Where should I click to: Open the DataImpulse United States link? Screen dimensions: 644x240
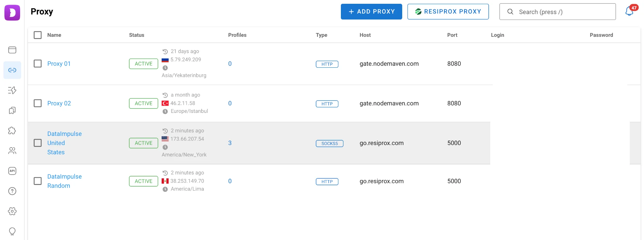coord(64,143)
